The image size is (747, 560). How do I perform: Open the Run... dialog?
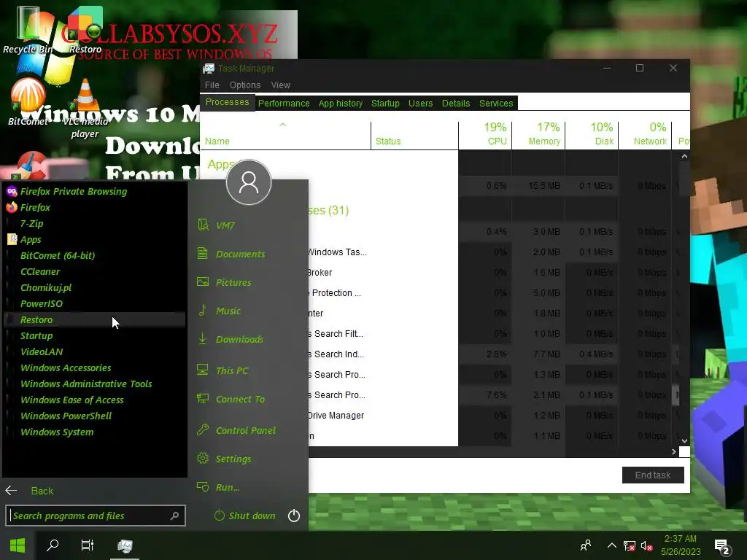click(x=219, y=487)
